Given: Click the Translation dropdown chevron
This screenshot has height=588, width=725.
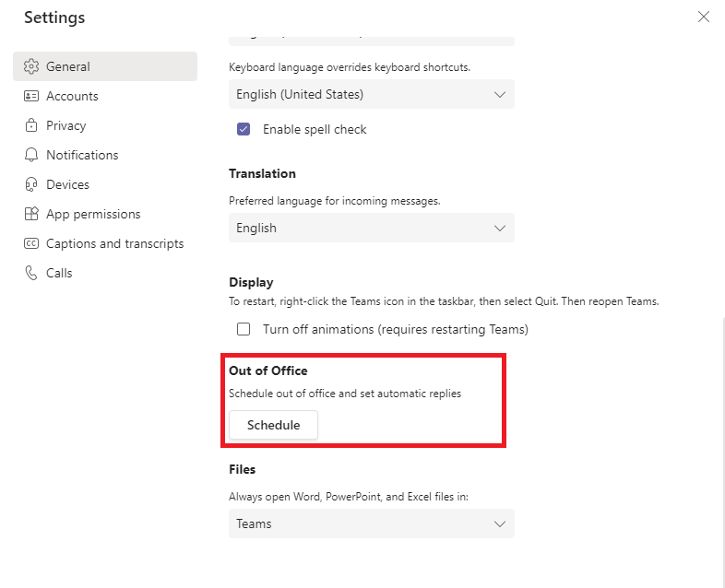Looking at the screenshot, I should pos(499,229).
